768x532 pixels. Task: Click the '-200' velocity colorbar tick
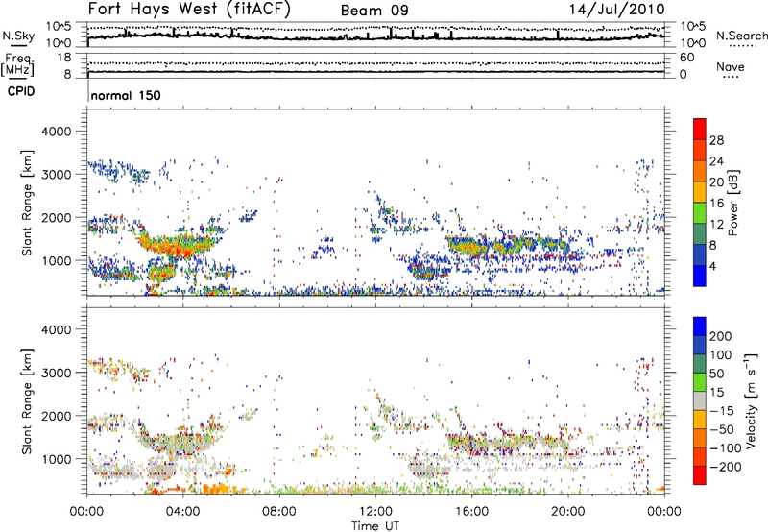click(x=725, y=467)
